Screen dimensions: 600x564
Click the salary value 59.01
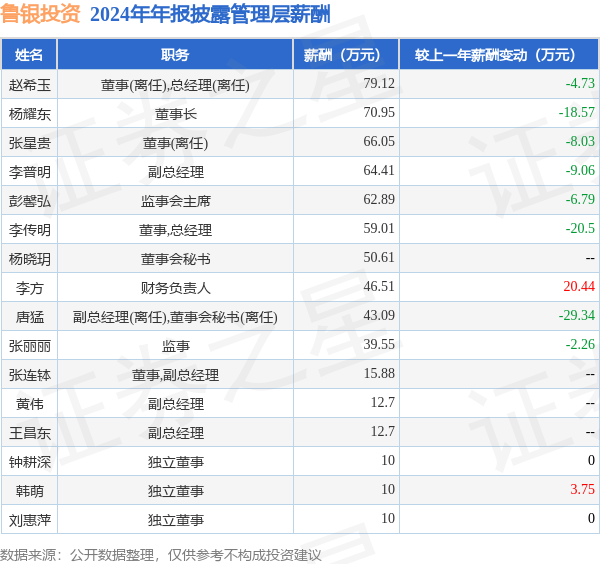[x=379, y=228]
